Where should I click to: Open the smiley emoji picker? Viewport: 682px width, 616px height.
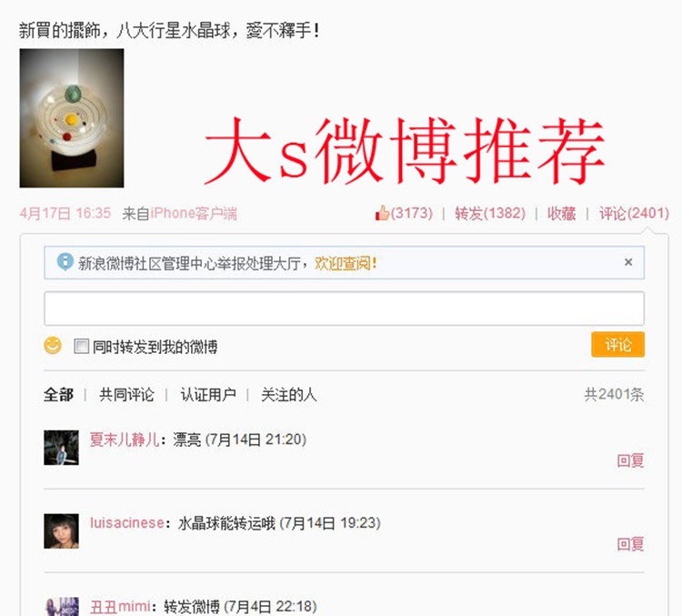tap(53, 346)
